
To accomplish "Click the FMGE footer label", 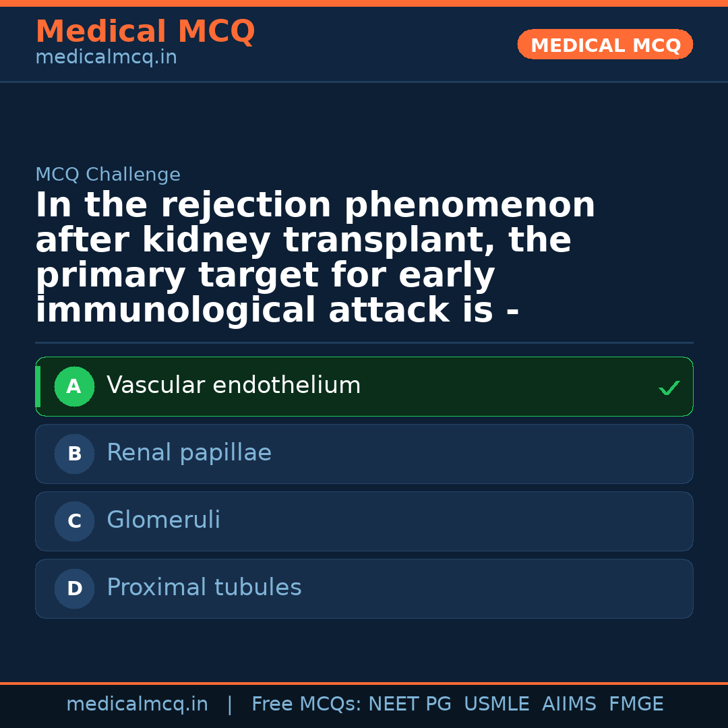I will 636,704.
